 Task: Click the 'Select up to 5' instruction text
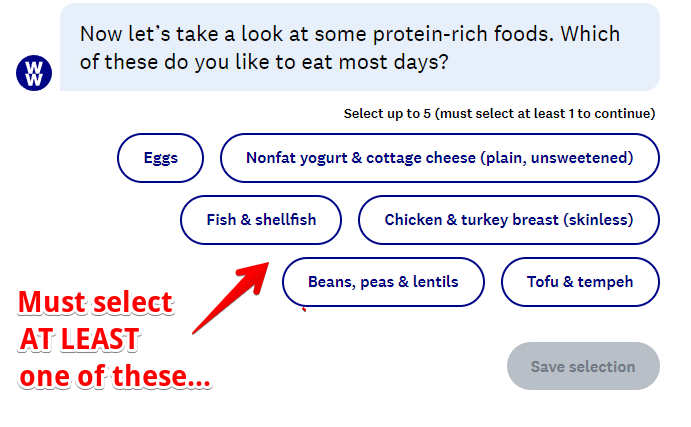click(499, 114)
